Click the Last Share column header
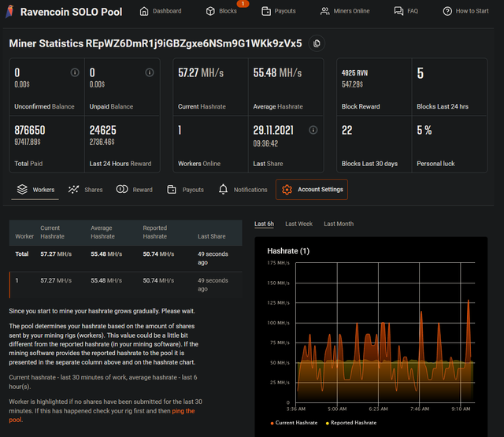This screenshot has height=437, width=504. [x=212, y=236]
